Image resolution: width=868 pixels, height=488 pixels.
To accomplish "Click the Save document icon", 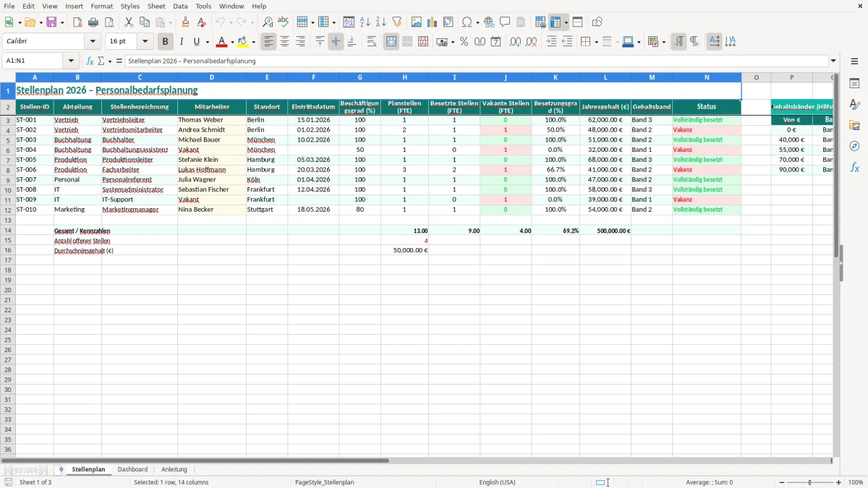I will pyautogui.click(x=51, y=22).
